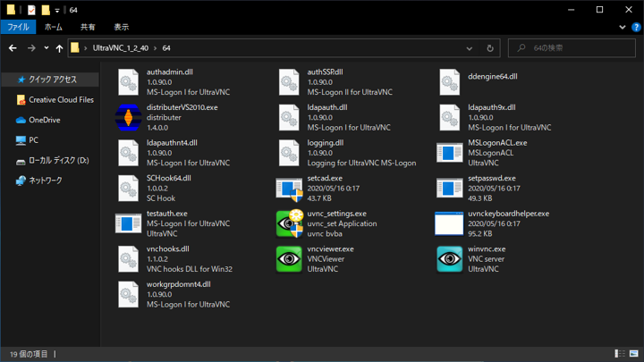644x362 pixels.
Task: Select the workgrpdomnt4.dll file icon
Action: (x=128, y=294)
